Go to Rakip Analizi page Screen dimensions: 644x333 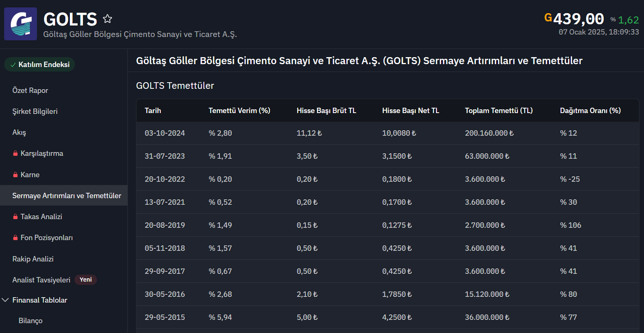coord(33,259)
